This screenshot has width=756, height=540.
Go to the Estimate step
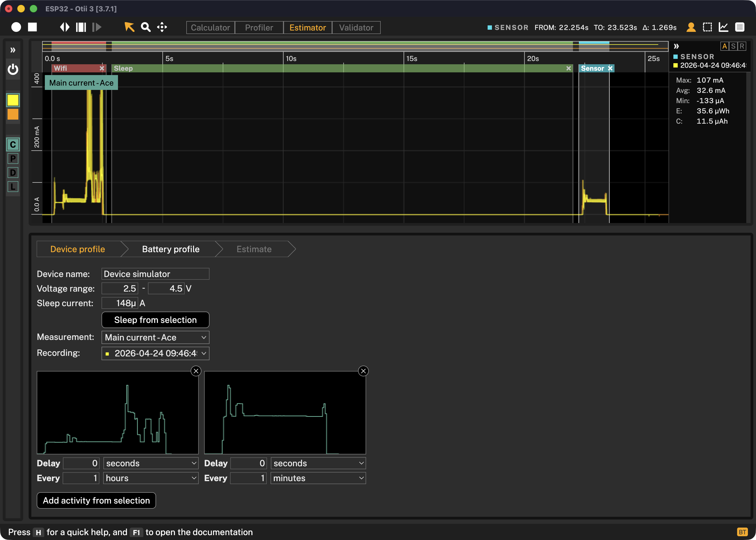coord(254,249)
